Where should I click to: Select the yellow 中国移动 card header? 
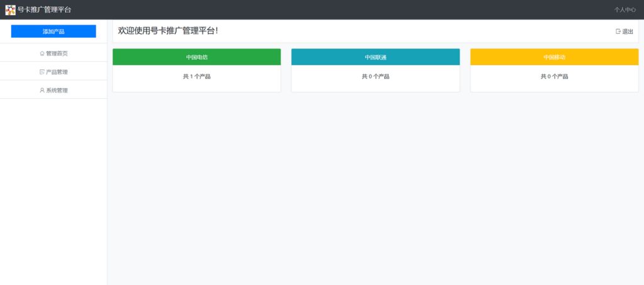[554, 57]
